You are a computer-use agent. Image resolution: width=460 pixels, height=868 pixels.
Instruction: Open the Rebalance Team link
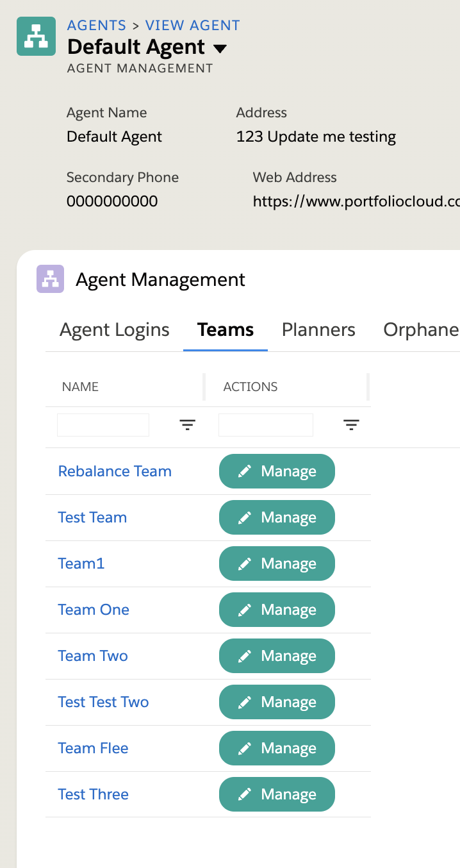click(x=115, y=471)
